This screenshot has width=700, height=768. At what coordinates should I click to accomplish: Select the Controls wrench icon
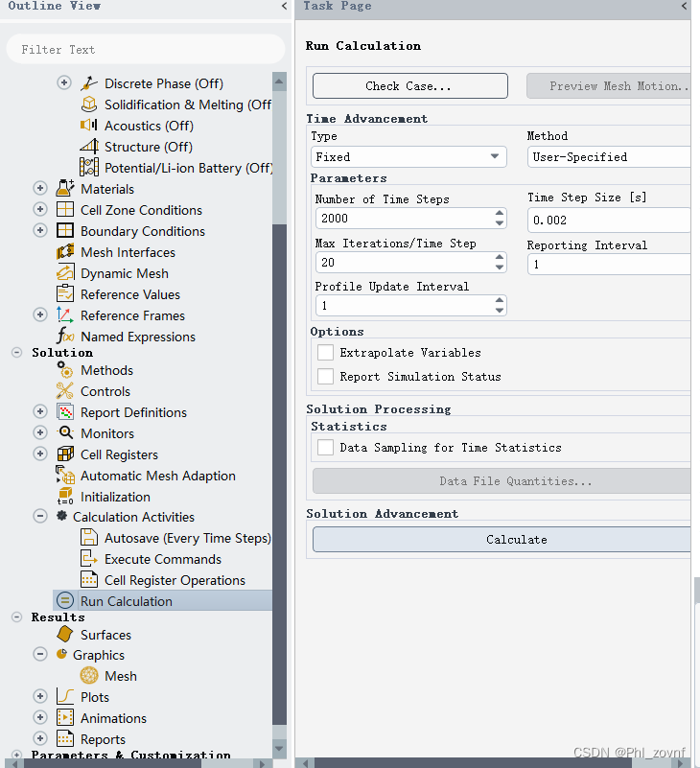point(65,391)
